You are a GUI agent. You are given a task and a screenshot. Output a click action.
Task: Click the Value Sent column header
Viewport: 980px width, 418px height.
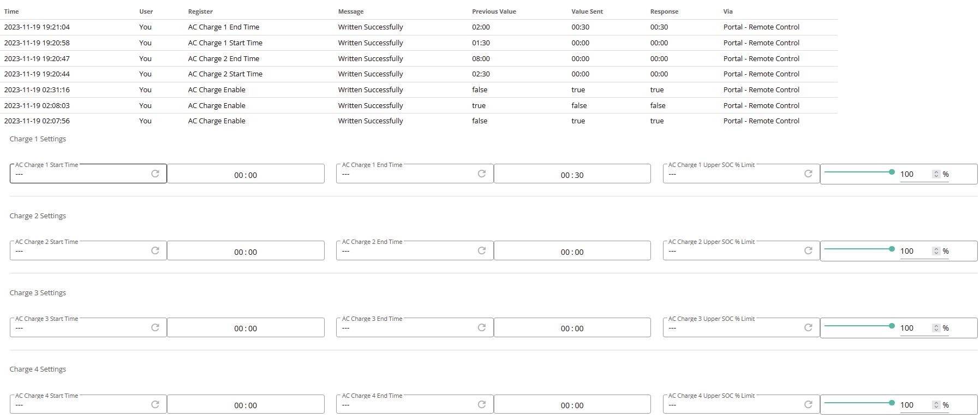(587, 11)
